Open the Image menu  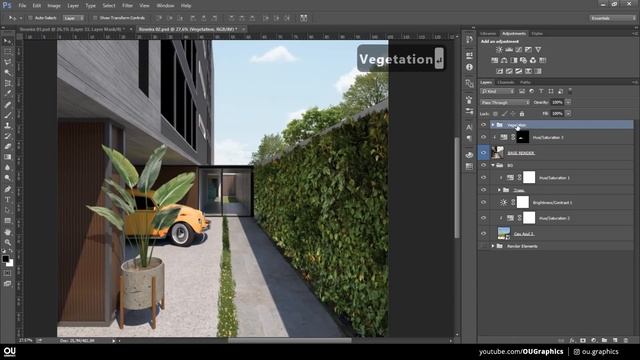[x=53, y=6]
